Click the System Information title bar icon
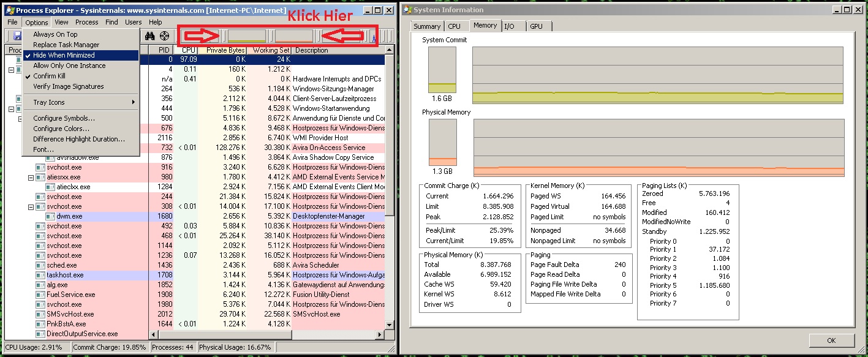Viewport: 868px width, 357px height. click(x=407, y=10)
